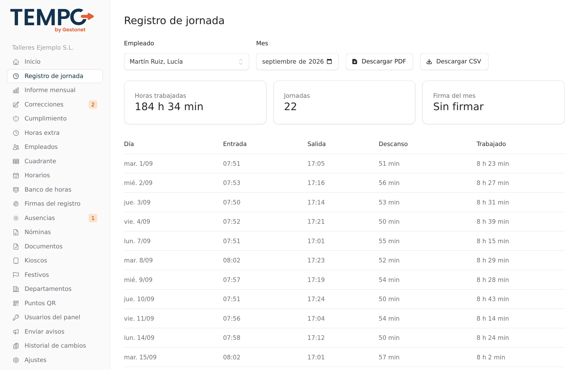Click the Tempo by Gestonet logo
Viewport: 588px width, 370px height.
[52, 20]
